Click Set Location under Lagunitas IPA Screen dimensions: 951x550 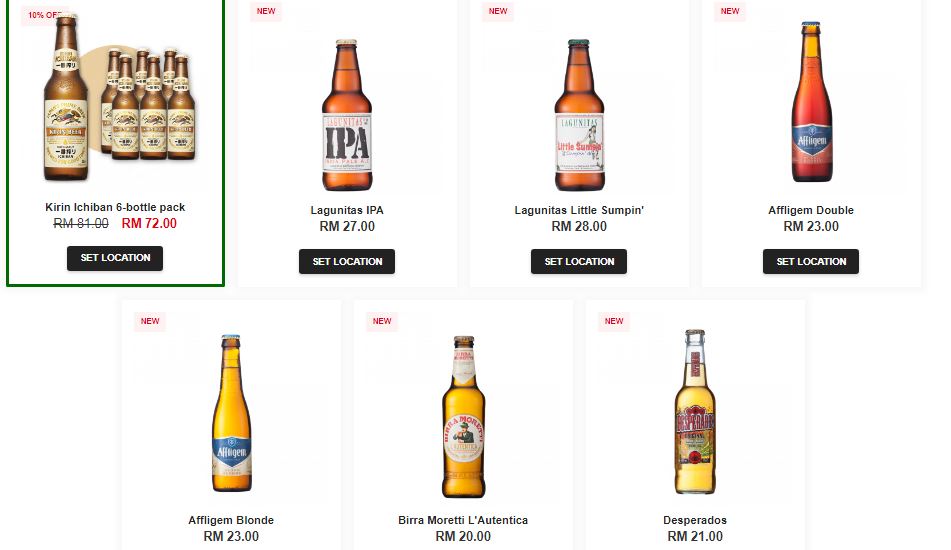pos(347,261)
